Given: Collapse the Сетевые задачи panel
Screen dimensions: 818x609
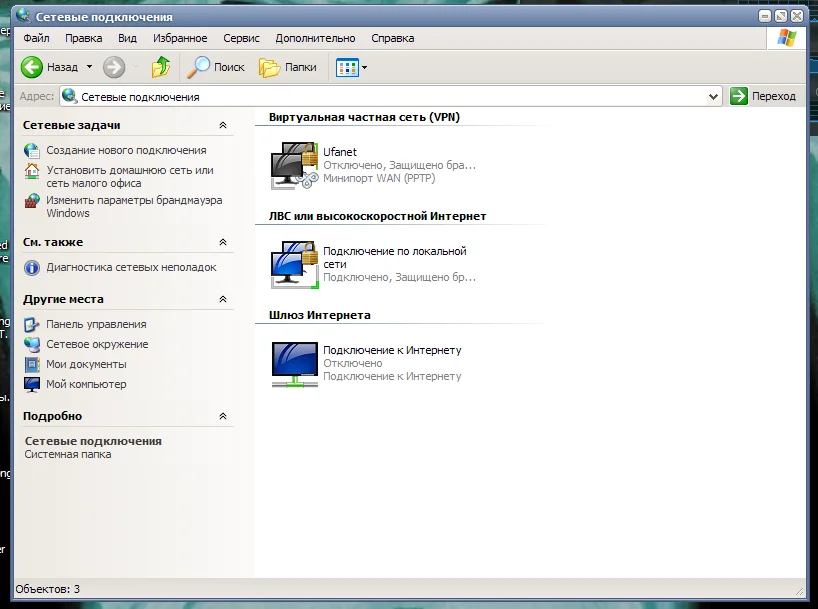Looking at the screenshot, I should (223, 126).
